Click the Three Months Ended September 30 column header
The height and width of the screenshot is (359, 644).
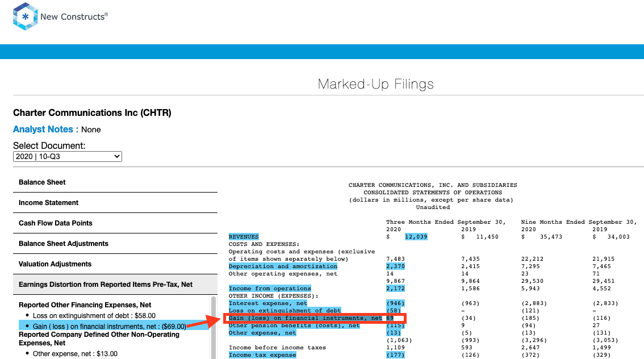pos(446,222)
